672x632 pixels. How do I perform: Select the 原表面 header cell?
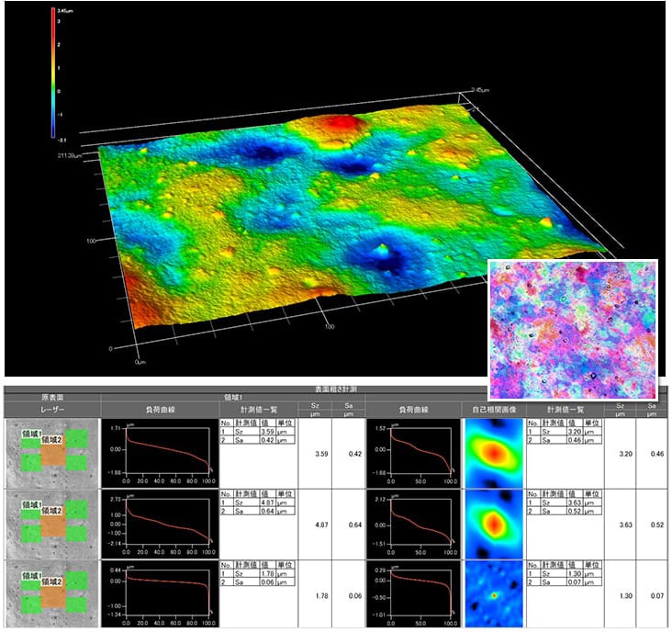coord(51,396)
